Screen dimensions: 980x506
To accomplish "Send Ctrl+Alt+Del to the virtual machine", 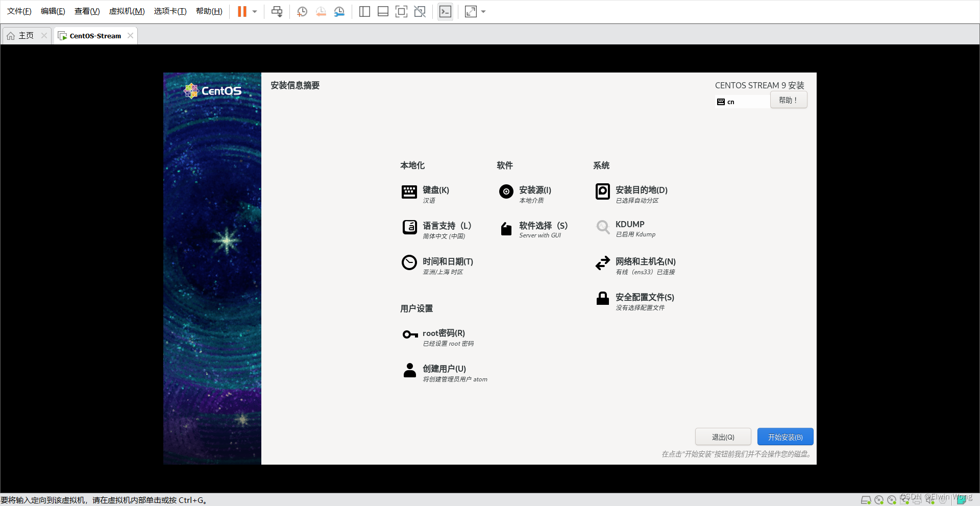I will 277,11.
